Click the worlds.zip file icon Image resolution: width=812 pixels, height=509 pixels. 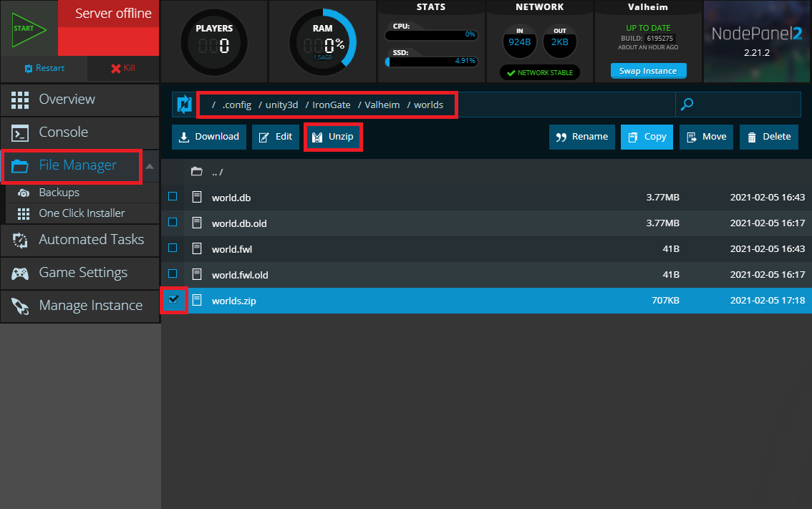197,300
